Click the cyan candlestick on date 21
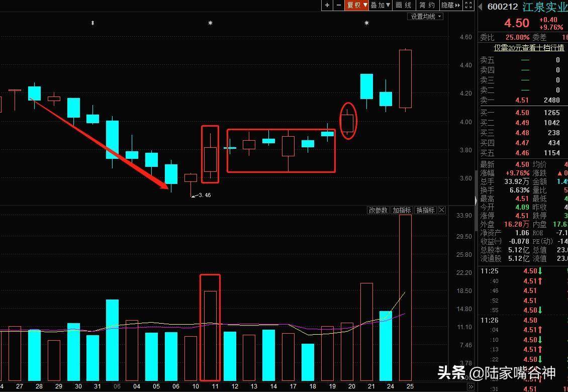The height and width of the screenshot is (392, 568). (x=366, y=86)
